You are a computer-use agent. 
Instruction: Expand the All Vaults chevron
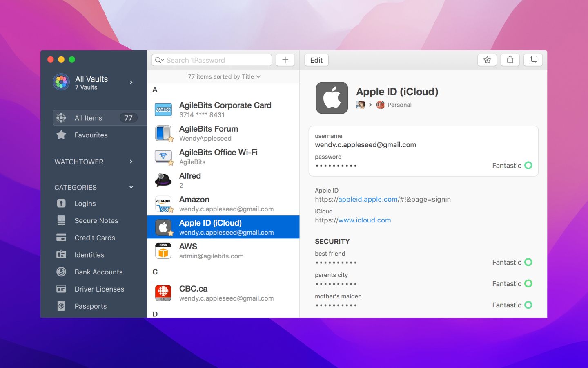(x=131, y=82)
